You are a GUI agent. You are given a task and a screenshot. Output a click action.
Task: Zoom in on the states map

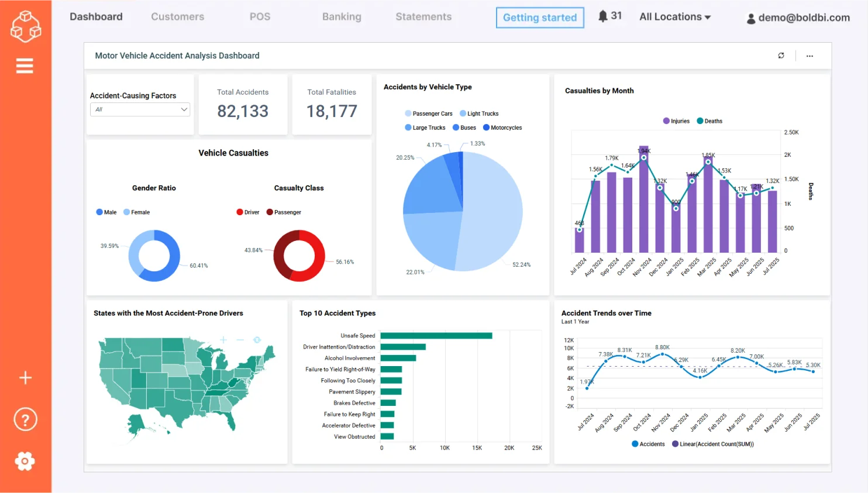point(223,339)
